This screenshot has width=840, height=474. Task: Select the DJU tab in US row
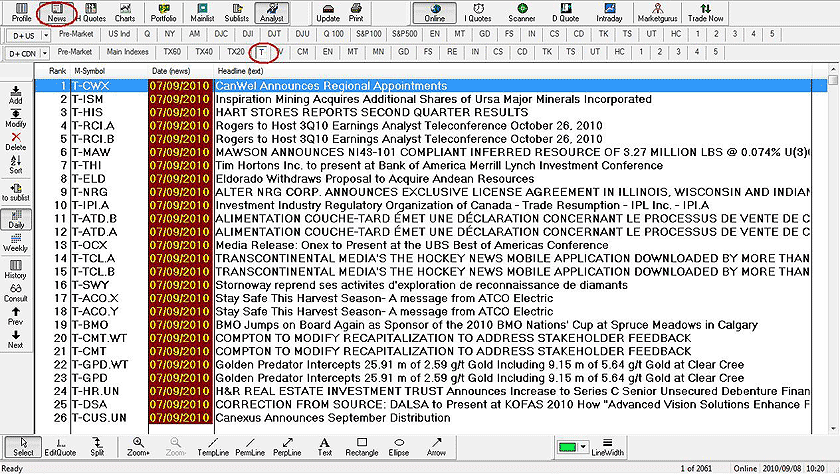click(302, 34)
